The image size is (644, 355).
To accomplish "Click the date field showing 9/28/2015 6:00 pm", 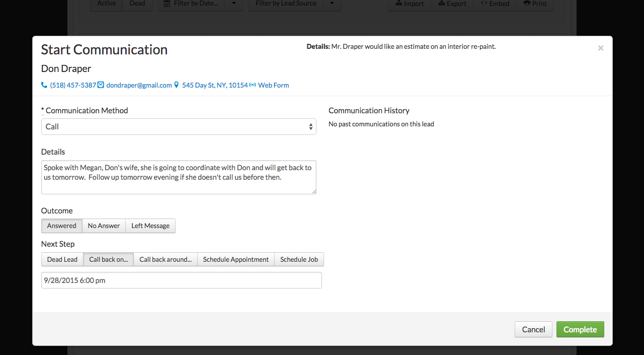I will 181,280.
